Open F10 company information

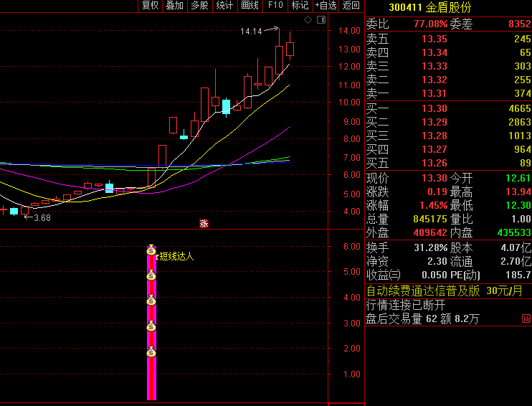tap(275, 6)
